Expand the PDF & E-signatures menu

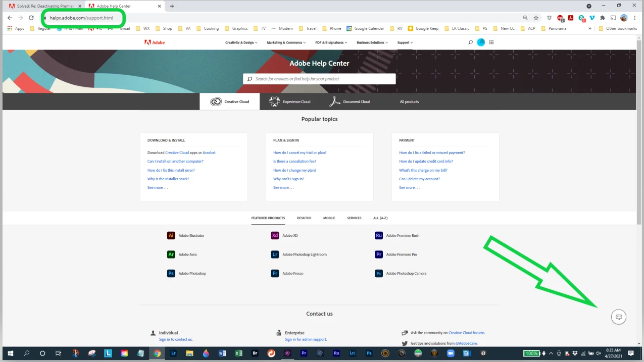pos(331,42)
